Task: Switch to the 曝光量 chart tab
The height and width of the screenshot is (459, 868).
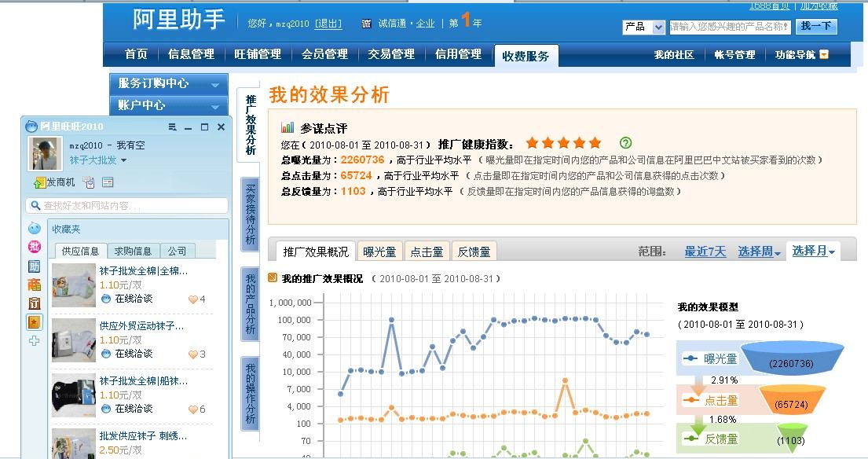Action: (379, 252)
